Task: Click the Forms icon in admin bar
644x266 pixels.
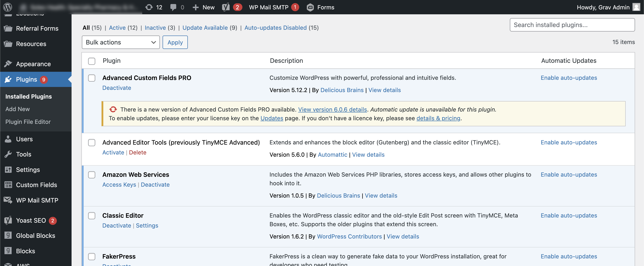Action: click(x=310, y=7)
